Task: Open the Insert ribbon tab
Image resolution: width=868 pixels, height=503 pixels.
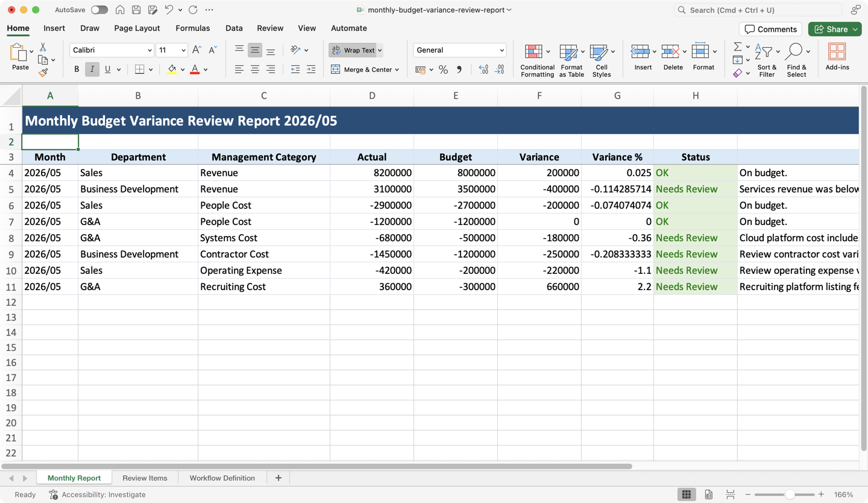Action: [54, 28]
